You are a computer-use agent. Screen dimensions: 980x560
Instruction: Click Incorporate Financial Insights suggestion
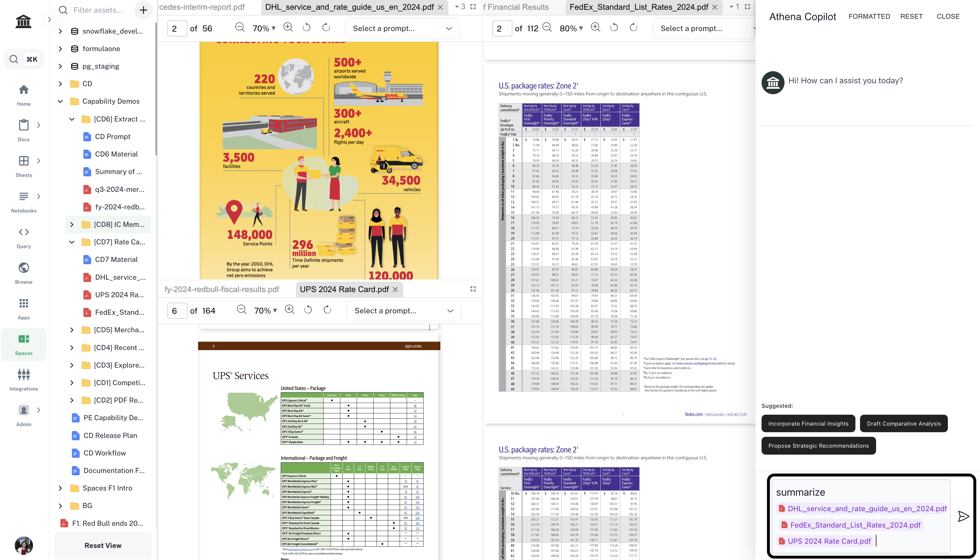click(808, 424)
